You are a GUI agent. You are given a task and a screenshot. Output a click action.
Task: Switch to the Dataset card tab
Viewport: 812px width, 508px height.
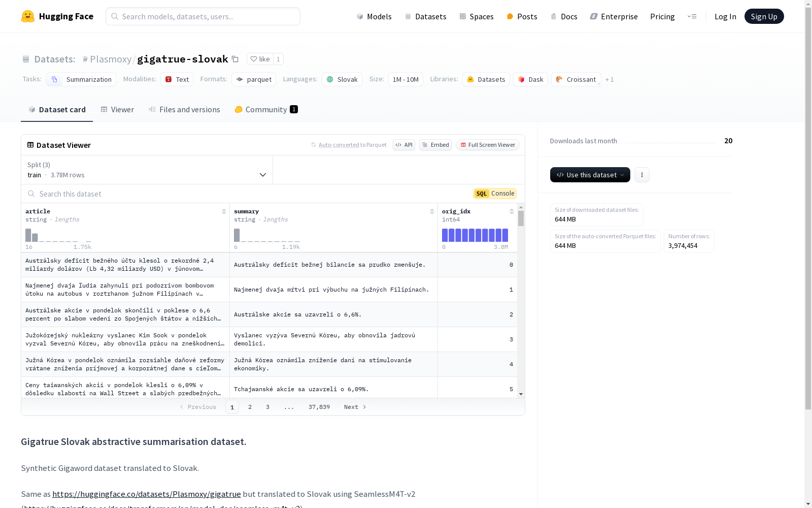click(x=57, y=110)
